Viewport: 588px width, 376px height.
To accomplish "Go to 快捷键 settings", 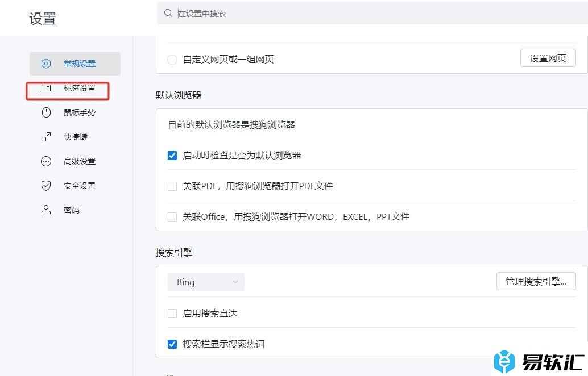I will pyautogui.click(x=75, y=137).
